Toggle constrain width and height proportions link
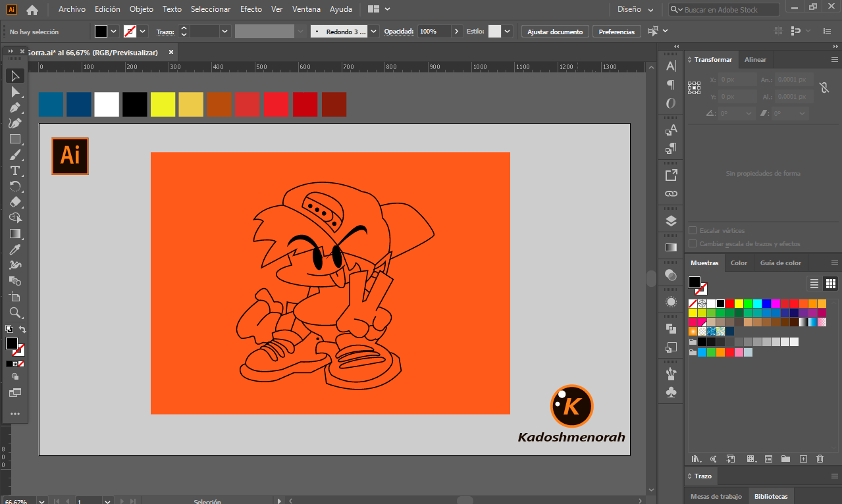Screen dimensions: 842x504 pos(824,88)
